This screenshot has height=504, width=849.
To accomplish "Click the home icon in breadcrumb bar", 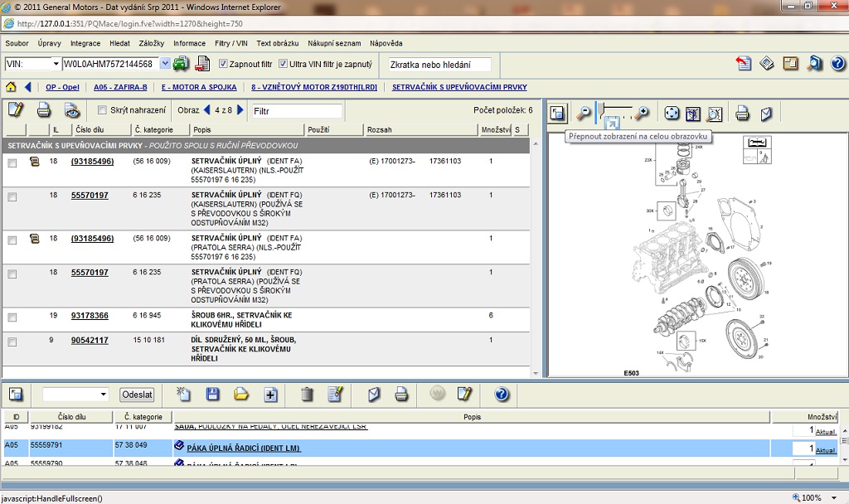I will tap(11, 87).
